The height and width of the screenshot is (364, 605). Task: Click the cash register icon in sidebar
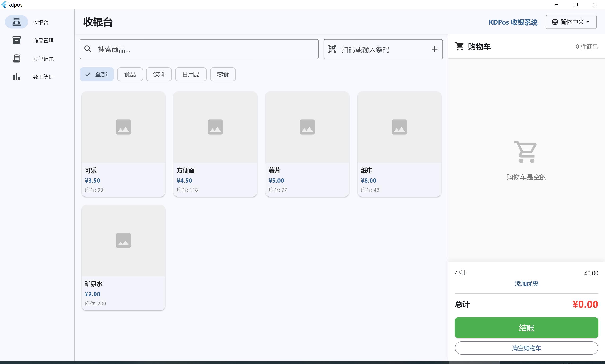(17, 22)
